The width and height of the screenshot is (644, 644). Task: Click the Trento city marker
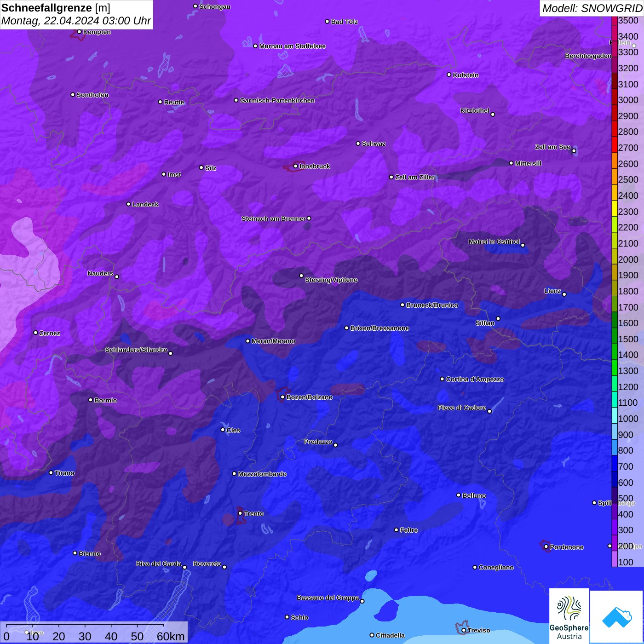[240, 513]
